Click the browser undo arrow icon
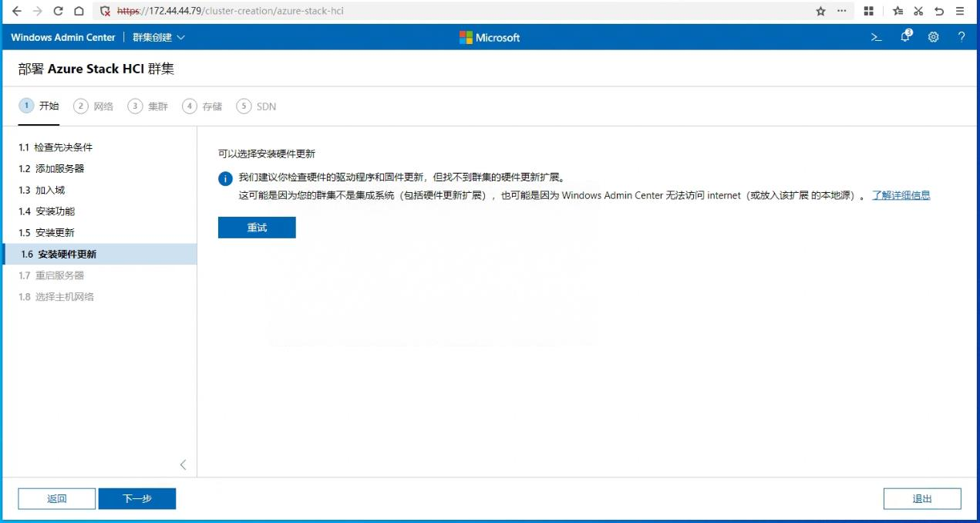This screenshot has width=980, height=523. [939, 12]
